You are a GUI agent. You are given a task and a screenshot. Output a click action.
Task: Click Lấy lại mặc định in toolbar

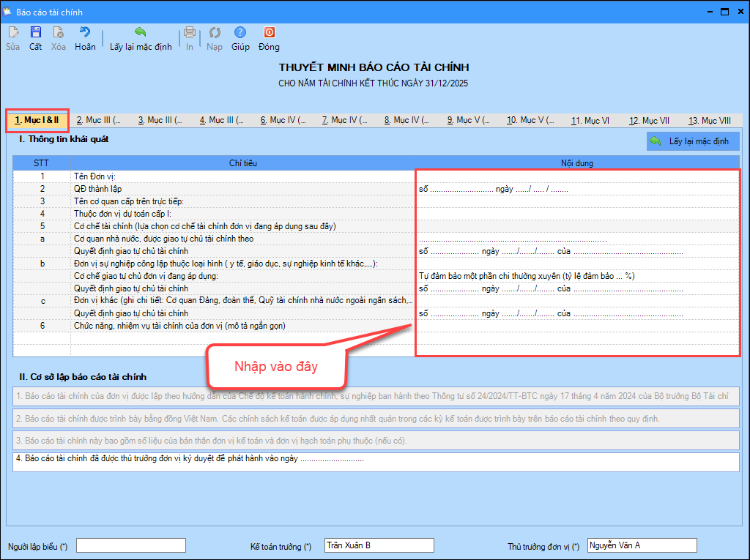[141, 38]
